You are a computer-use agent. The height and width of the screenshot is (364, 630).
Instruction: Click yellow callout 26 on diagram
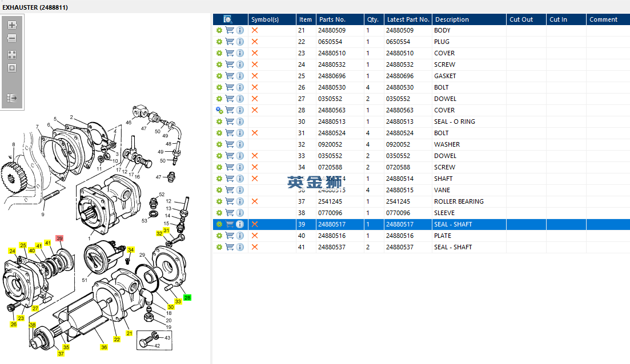coord(13,324)
